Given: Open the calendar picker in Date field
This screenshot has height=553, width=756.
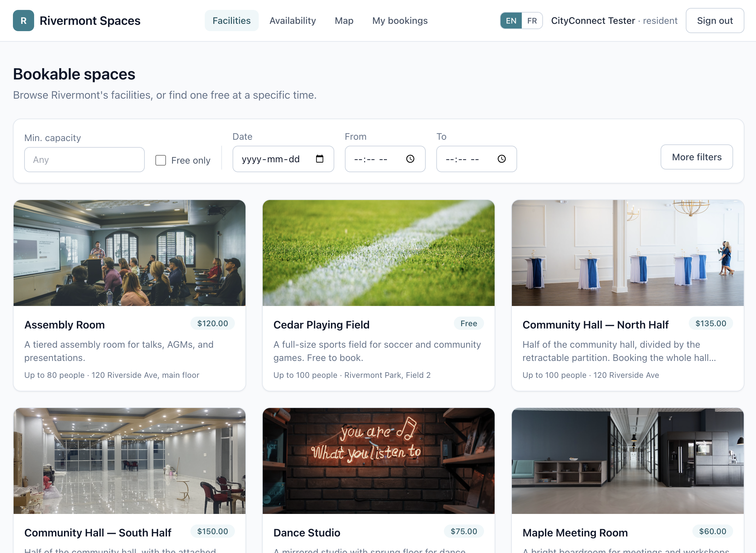Looking at the screenshot, I should click(x=319, y=159).
